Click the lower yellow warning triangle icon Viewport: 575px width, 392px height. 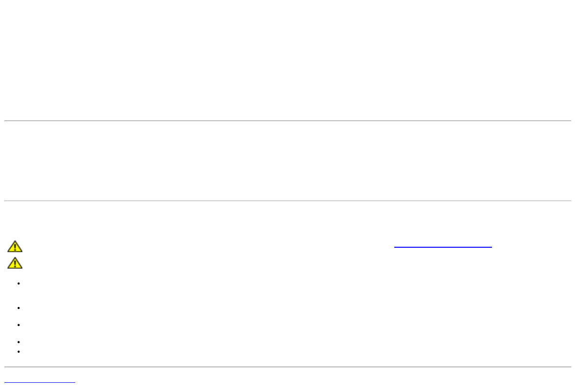pyautogui.click(x=15, y=263)
